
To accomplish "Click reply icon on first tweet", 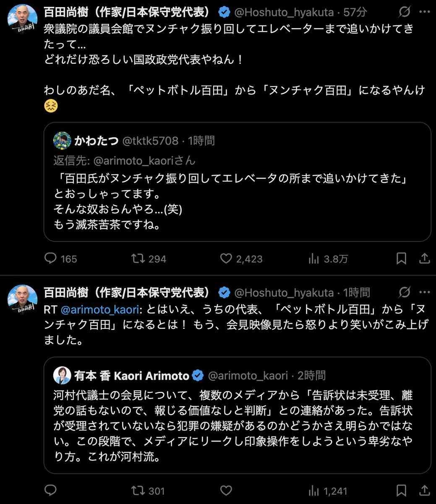I will click(51, 258).
